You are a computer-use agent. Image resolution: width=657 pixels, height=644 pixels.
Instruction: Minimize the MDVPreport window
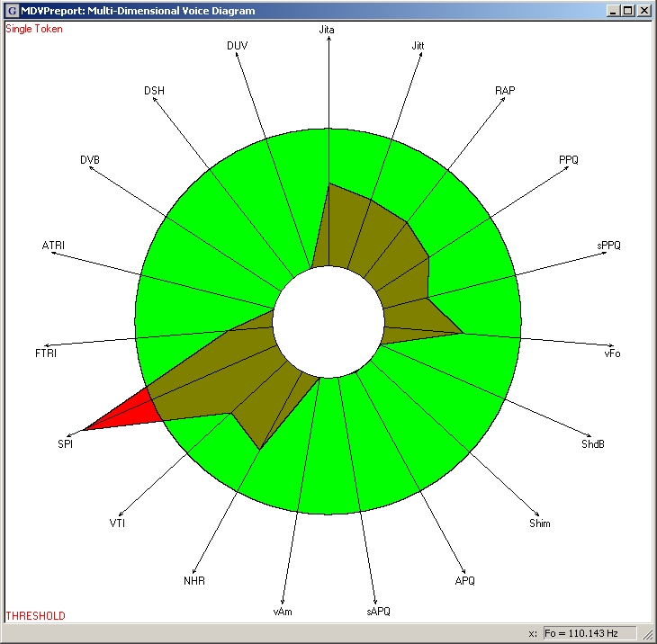(x=613, y=11)
